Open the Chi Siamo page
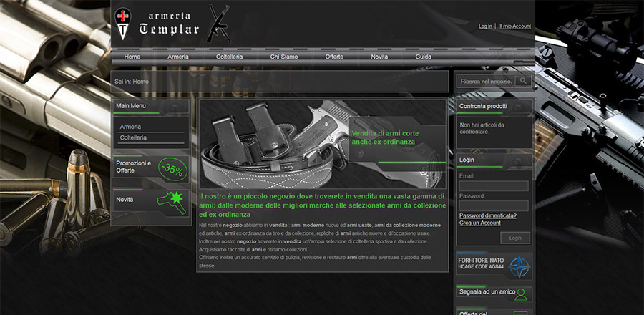 point(284,57)
